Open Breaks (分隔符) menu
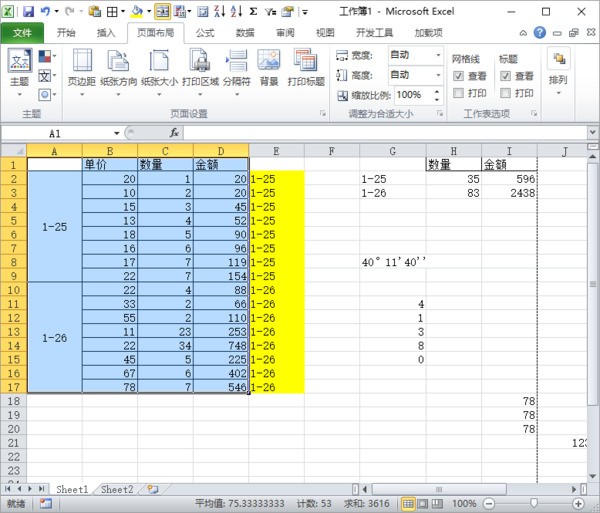Image resolution: width=600 pixels, height=513 pixels. click(x=237, y=73)
